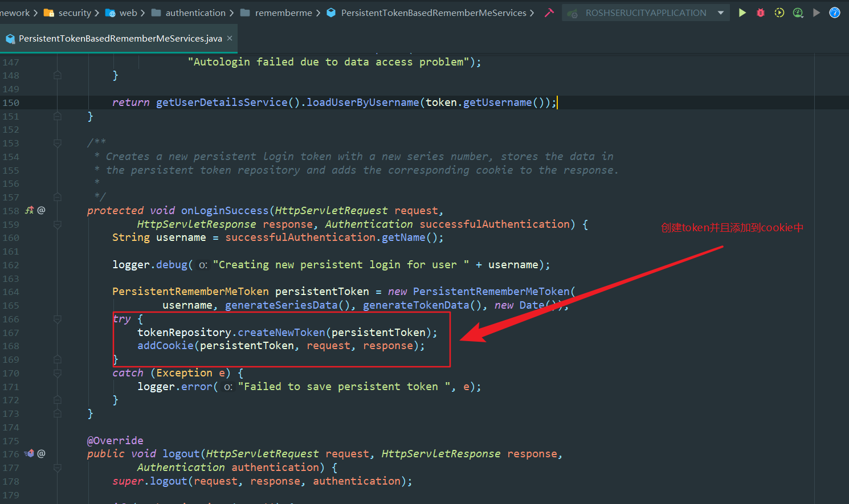Screen dimensions: 849x504
Task: Collapse the logout method fold at line 177
Action: point(58,468)
